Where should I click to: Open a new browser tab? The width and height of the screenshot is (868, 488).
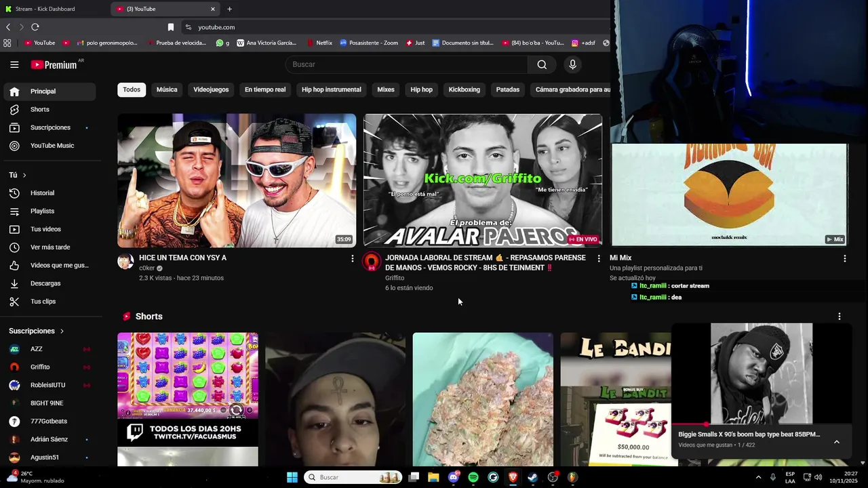pyautogui.click(x=229, y=9)
